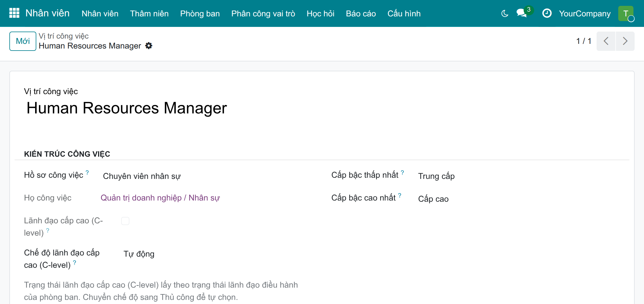Open the Học hỏi menu
The height and width of the screenshot is (304, 644).
click(x=321, y=13)
